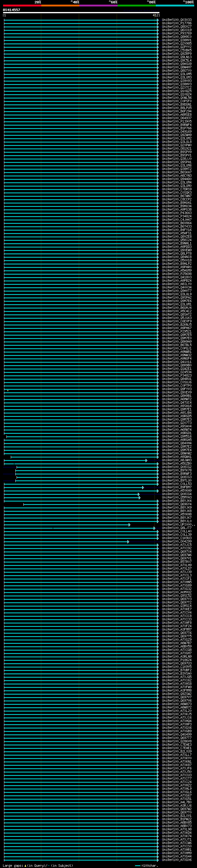Open the hit UniRef100_P17786

[176, 23]
